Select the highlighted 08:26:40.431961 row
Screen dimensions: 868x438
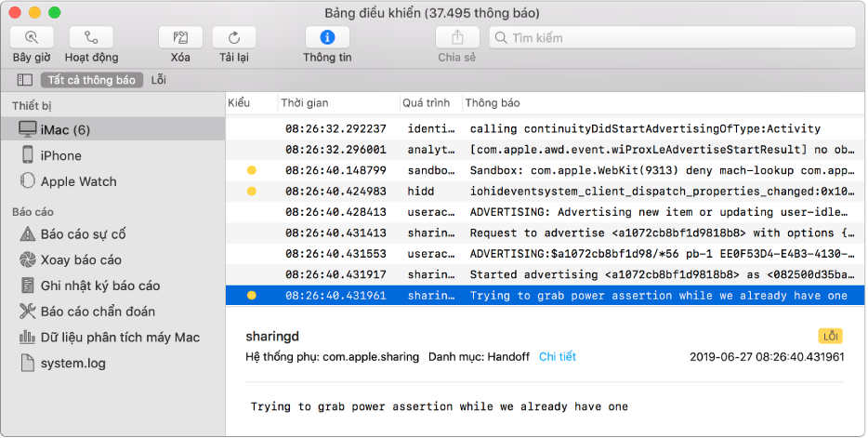pos(545,295)
